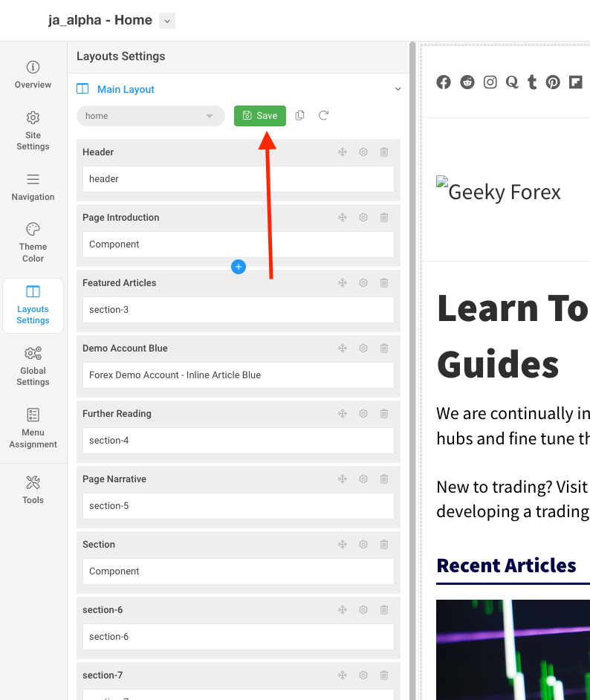Click the move handle for Further Reading

[x=343, y=413]
